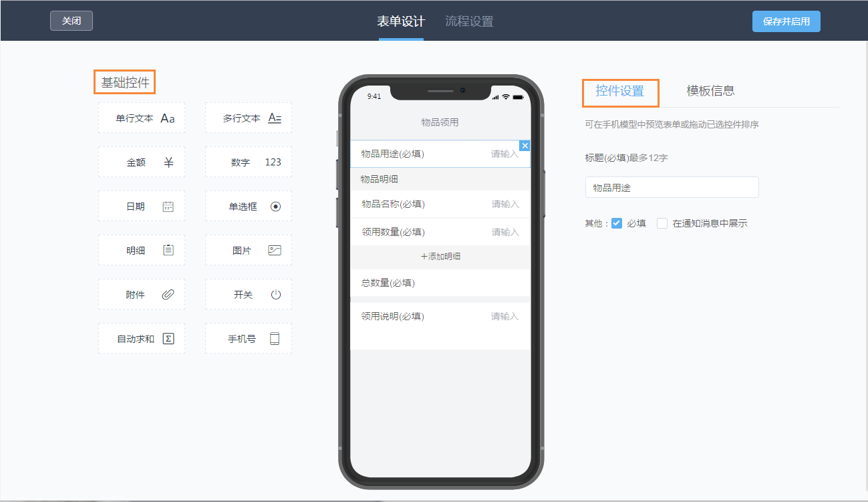This screenshot has height=502, width=868.
Task: Click 保存并启用 to save and enable
Action: (x=786, y=21)
